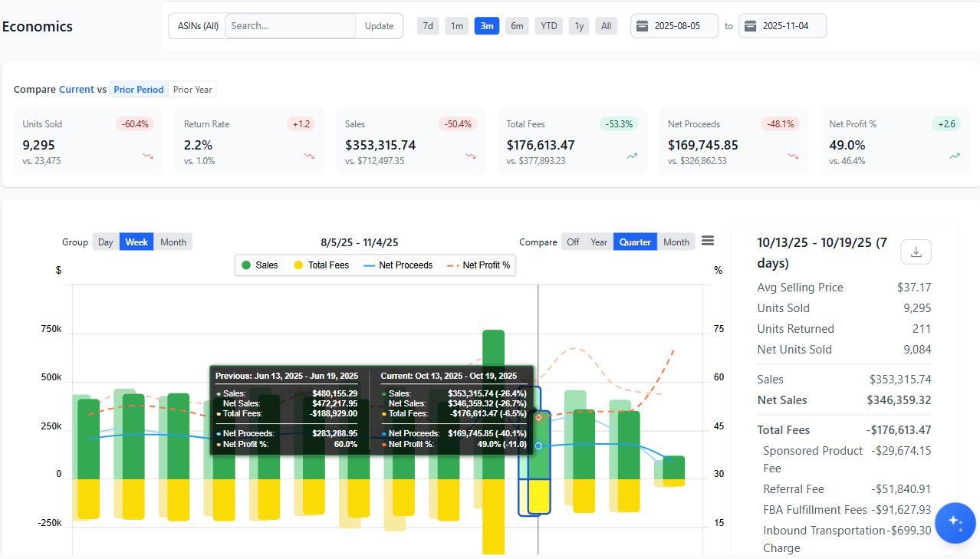Click the Units Sold trend sparkline
The height and width of the screenshot is (559, 980).
[146, 156]
